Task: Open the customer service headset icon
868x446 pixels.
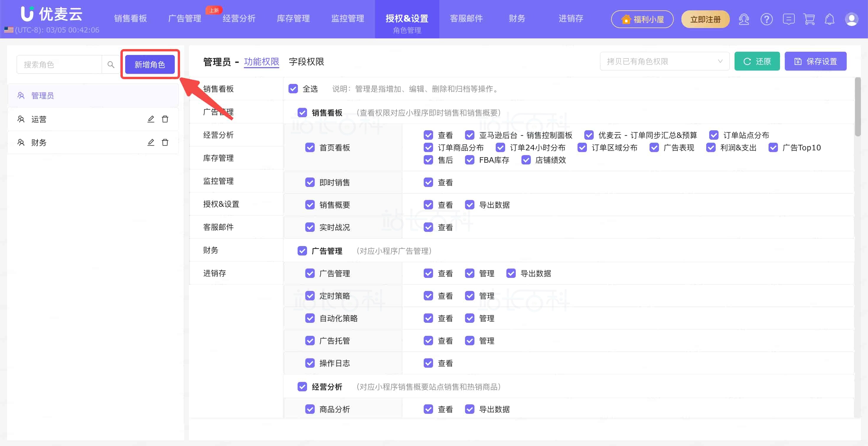Action: (x=744, y=19)
